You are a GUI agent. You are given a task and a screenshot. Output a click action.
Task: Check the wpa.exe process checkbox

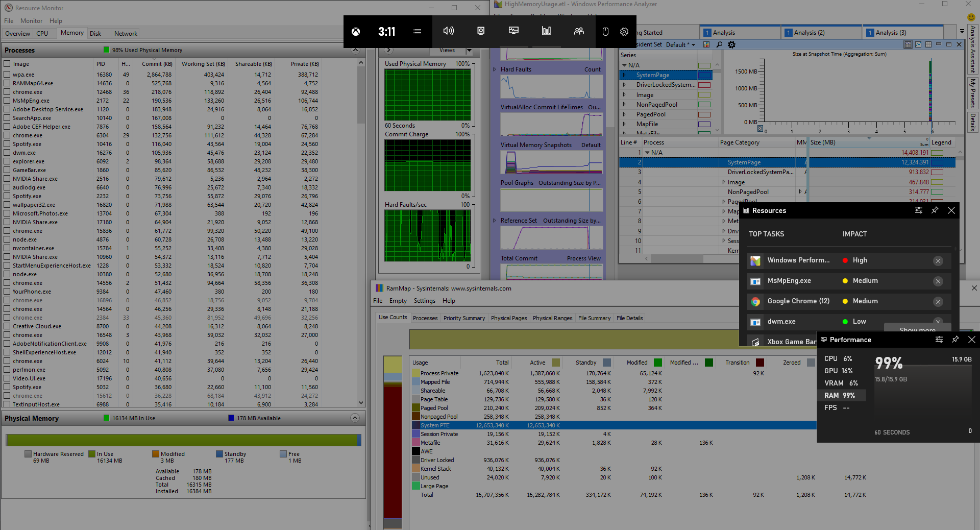pyautogui.click(x=7, y=75)
